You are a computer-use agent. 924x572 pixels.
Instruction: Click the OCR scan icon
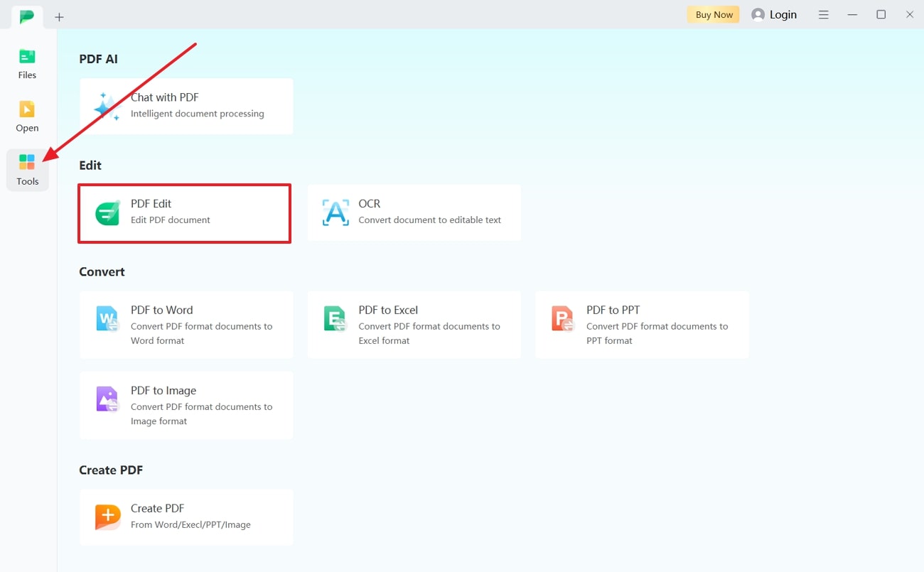tap(335, 212)
